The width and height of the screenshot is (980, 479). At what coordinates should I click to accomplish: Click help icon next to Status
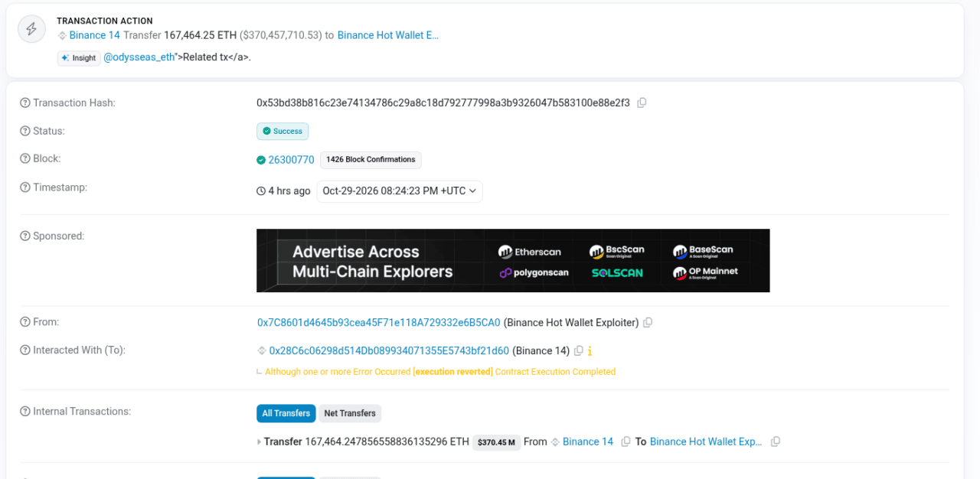pos(25,131)
